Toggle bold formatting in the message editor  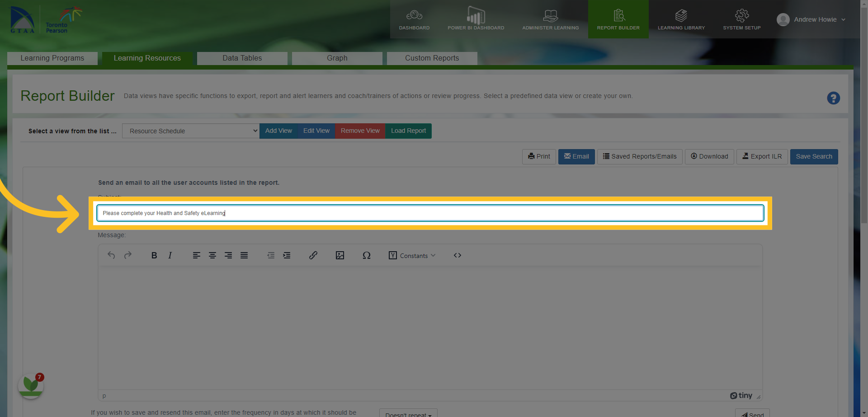coord(154,255)
